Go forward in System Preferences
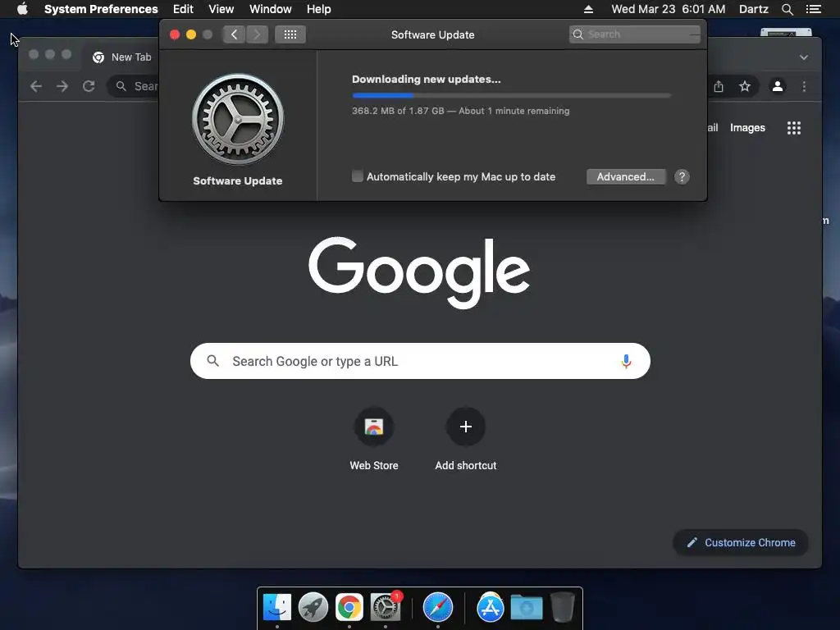The width and height of the screenshot is (840, 630). 257,34
